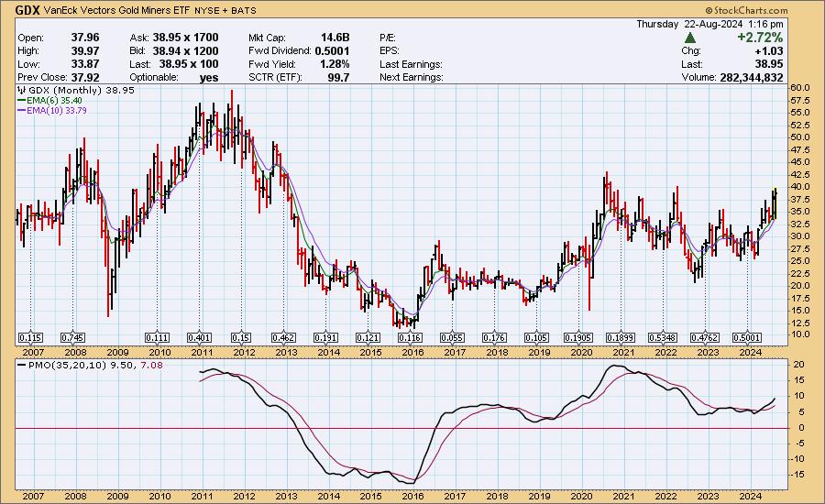Select the 0.5001 dividend marker near 2024
The image size is (825, 504).
748,337
